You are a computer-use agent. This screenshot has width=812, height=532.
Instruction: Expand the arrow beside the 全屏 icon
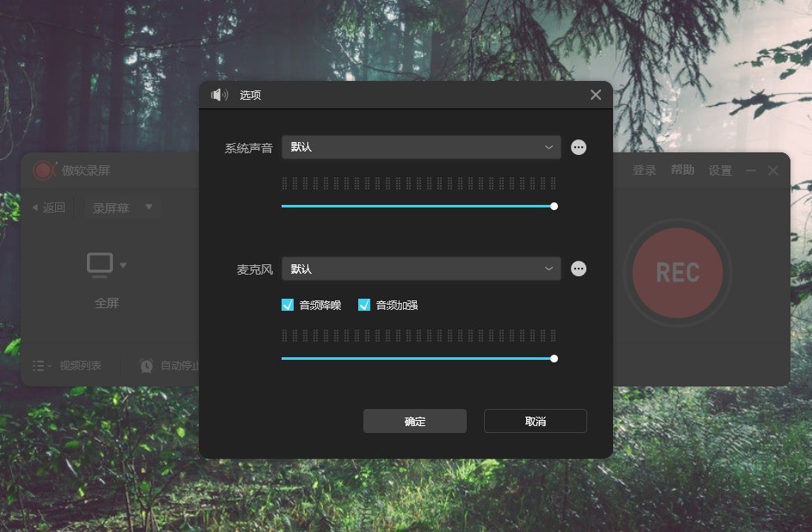(x=123, y=265)
